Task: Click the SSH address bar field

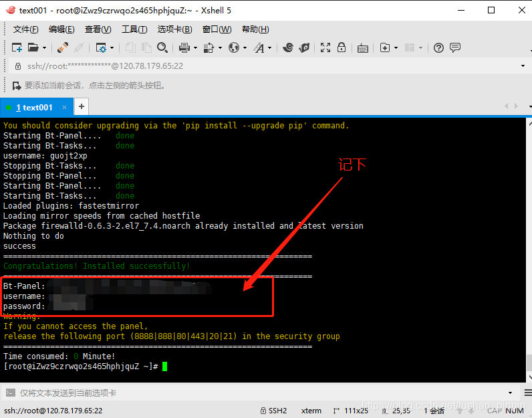Action: click(267, 66)
